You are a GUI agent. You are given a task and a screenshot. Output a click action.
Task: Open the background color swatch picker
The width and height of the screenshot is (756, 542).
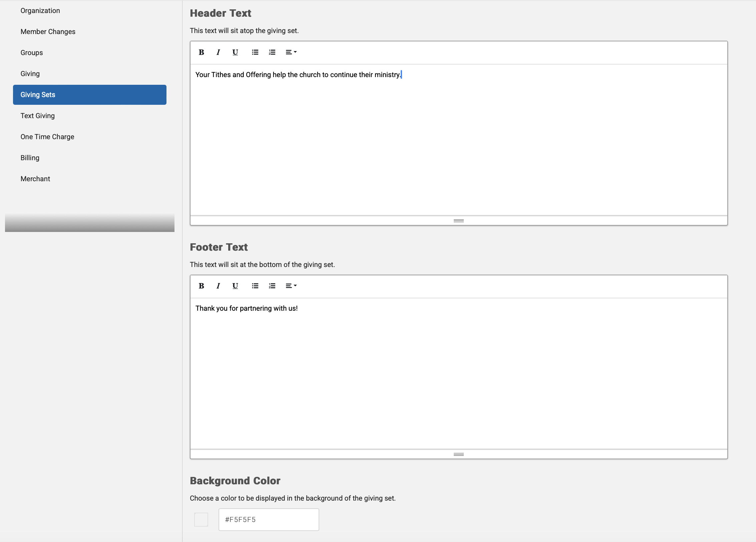tap(201, 519)
